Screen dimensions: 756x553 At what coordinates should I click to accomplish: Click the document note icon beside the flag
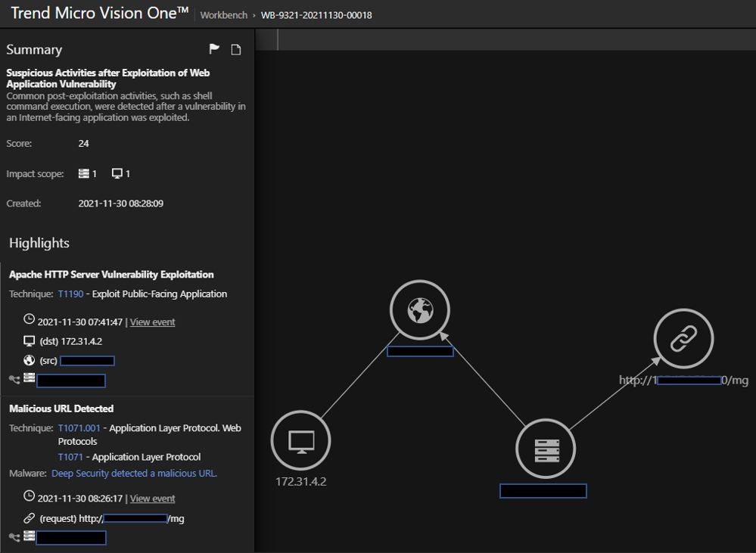236,50
